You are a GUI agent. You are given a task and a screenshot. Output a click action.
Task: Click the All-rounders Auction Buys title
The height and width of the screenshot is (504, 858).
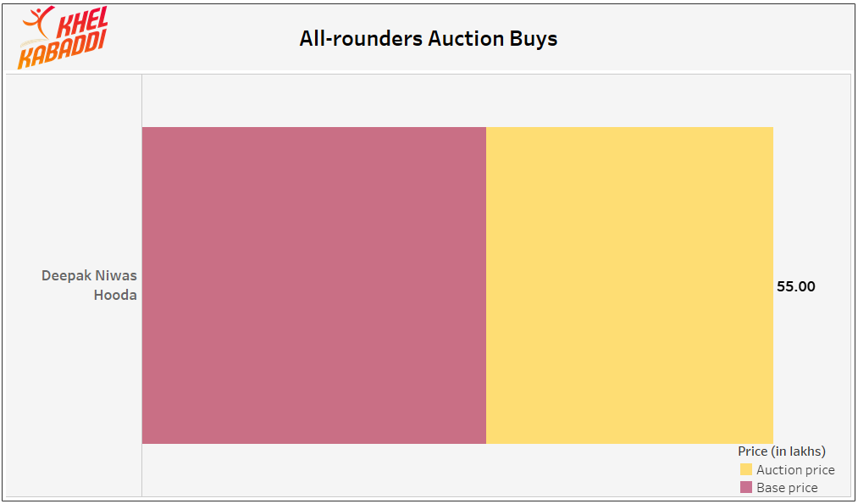click(429, 38)
